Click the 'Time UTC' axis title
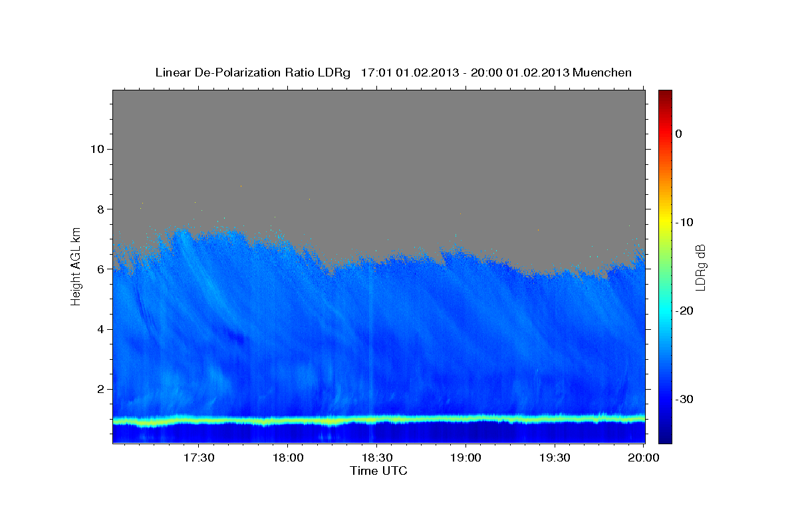 click(x=378, y=471)
